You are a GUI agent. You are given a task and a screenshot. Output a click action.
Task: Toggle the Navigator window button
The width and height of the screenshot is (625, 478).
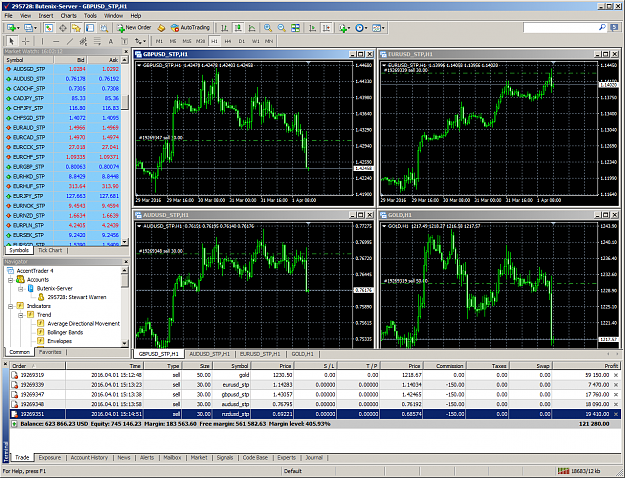76,28
